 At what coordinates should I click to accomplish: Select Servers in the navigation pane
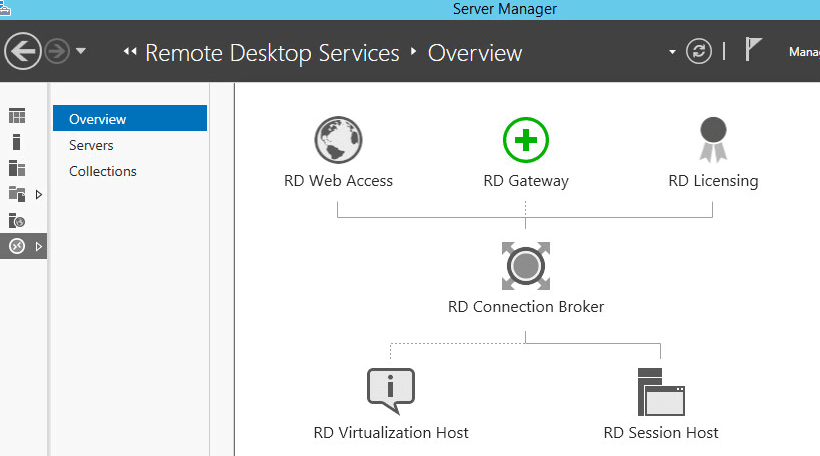click(x=91, y=145)
